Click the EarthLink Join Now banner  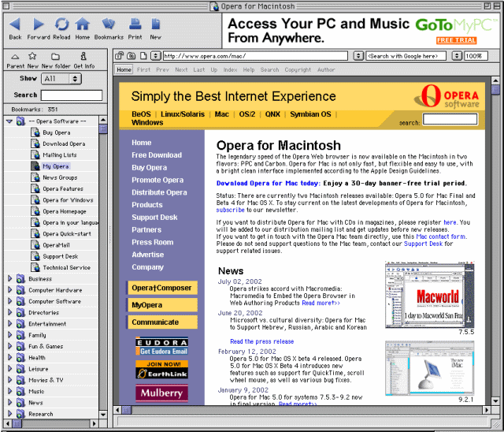click(x=161, y=370)
